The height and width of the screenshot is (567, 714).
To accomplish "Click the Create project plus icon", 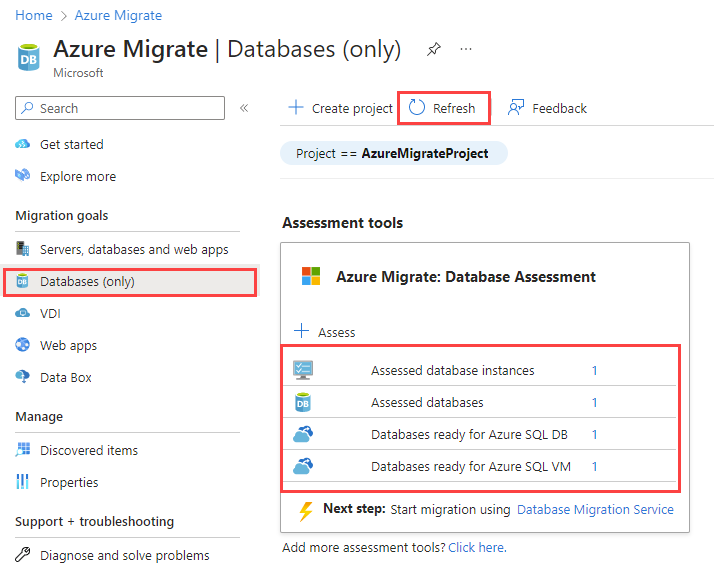I will (x=296, y=107).
